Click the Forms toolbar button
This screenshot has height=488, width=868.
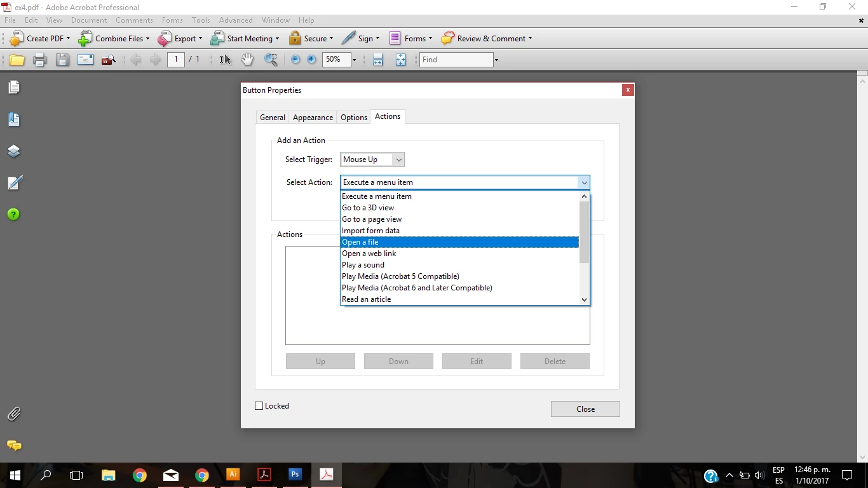[x=410, y=39]
